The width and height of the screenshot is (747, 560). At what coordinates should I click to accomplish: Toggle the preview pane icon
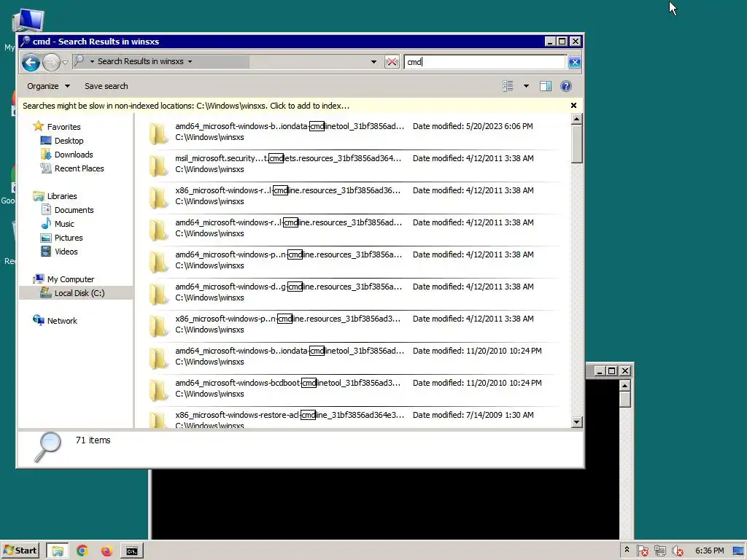[546, 86]
